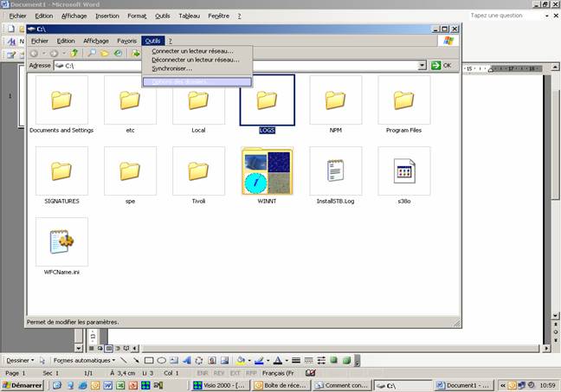Expand hidden system tray icons chevron
The image size is (561, 392).
502,385
